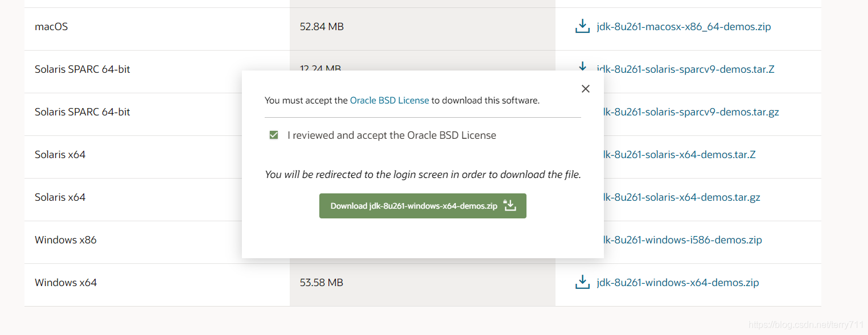The height and width of the screenshot is (335, 868).
Task: Click the solaris-sparcv9-demos.tar.gz file link
Action: (691, 112)
